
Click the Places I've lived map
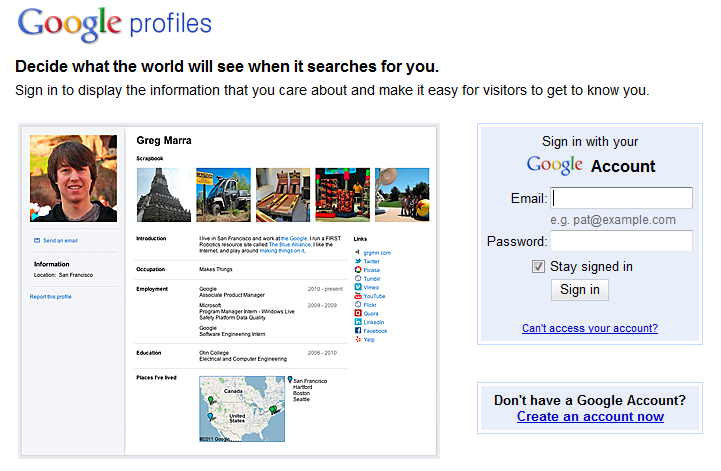(243, 409)
